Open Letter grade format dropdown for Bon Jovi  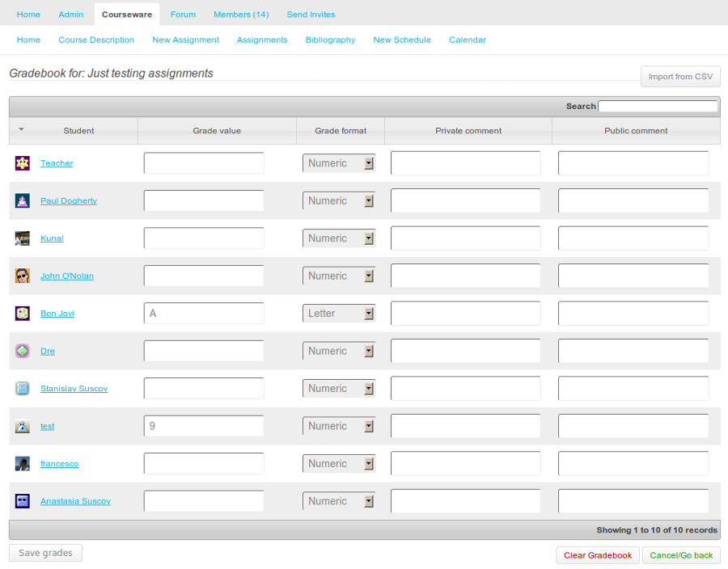click(339, 314)
